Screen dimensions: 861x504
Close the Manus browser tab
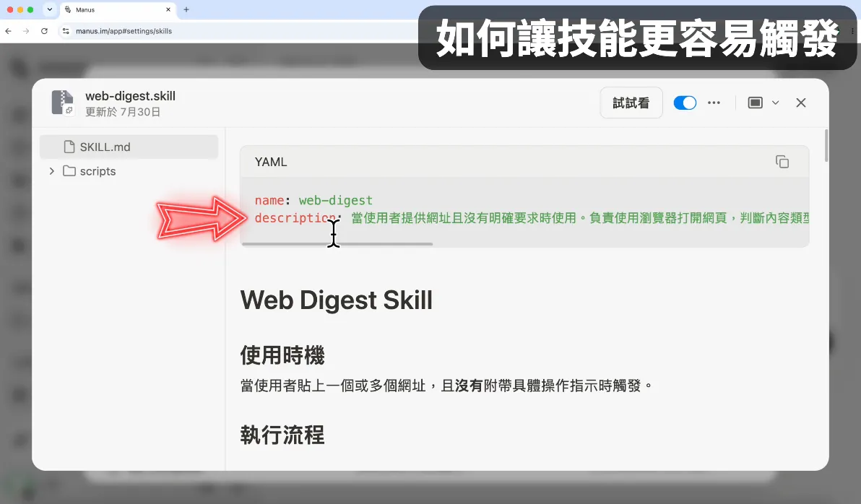[x=168, y=9]
